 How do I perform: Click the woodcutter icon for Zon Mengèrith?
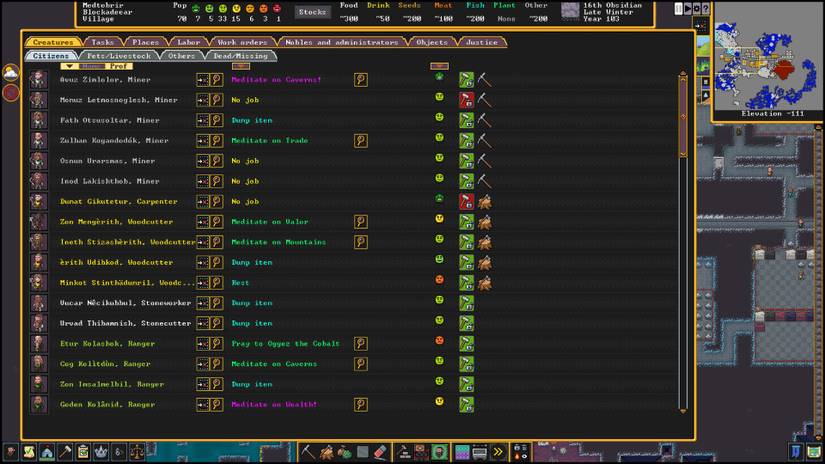[484, 222]
